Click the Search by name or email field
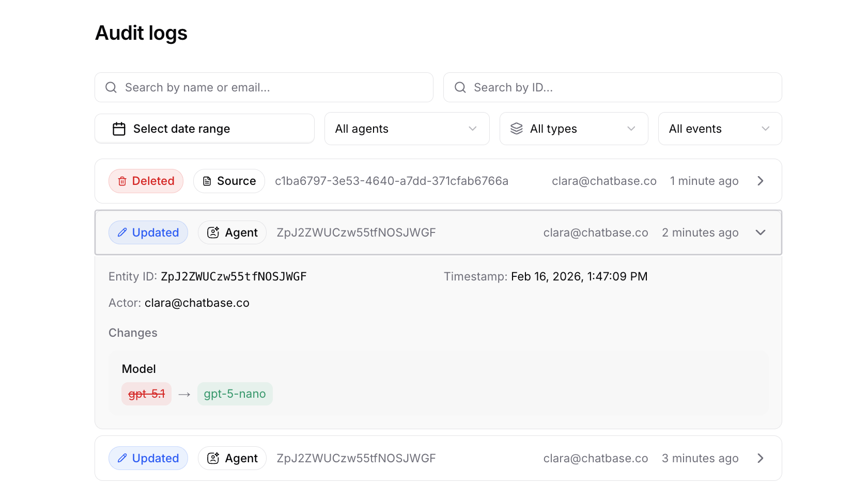The image size is (868, 485). [263, 87]
